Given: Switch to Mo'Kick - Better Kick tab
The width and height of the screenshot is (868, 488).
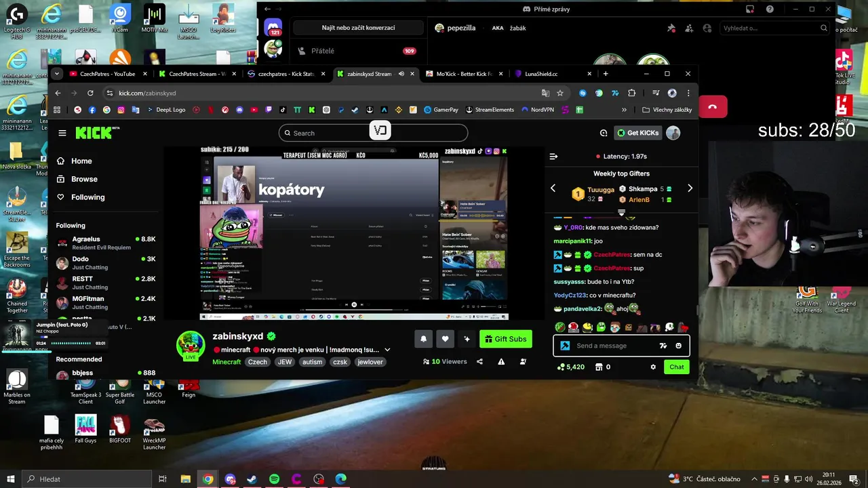Looking at the screenshot, I should [464, 74].
